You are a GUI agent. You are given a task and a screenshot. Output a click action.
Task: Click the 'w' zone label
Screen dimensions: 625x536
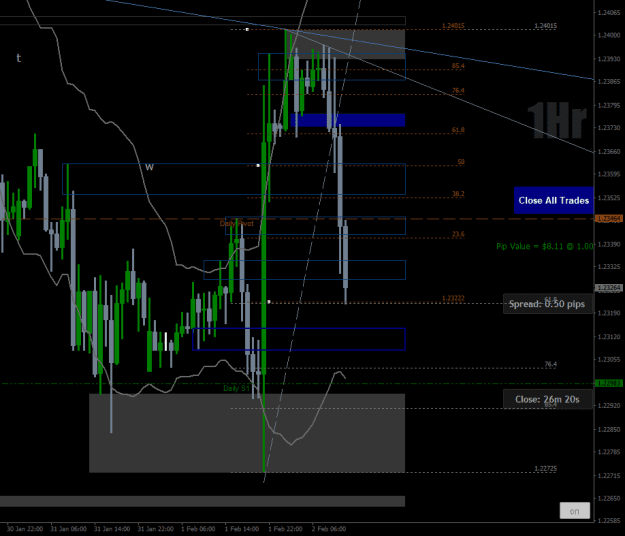[149, 167]
